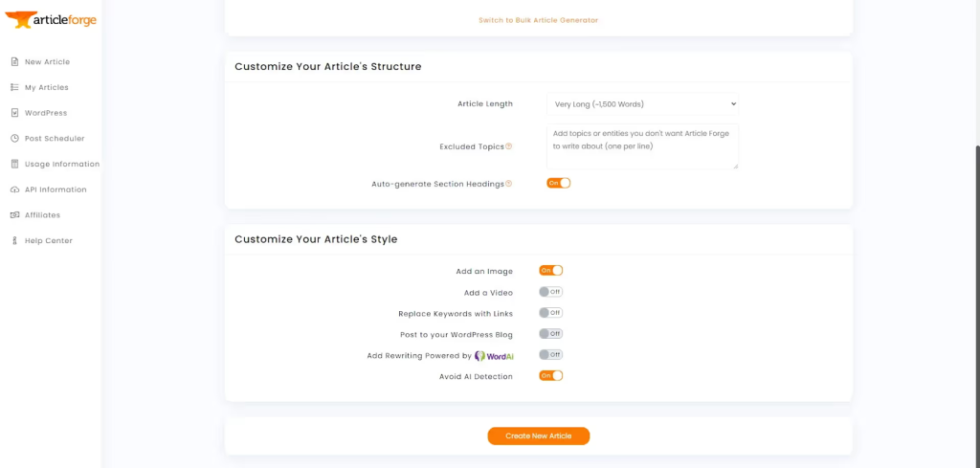The image size is (980, 468).
Task: Click the Affiliates money icon
Action: point(15,215)
